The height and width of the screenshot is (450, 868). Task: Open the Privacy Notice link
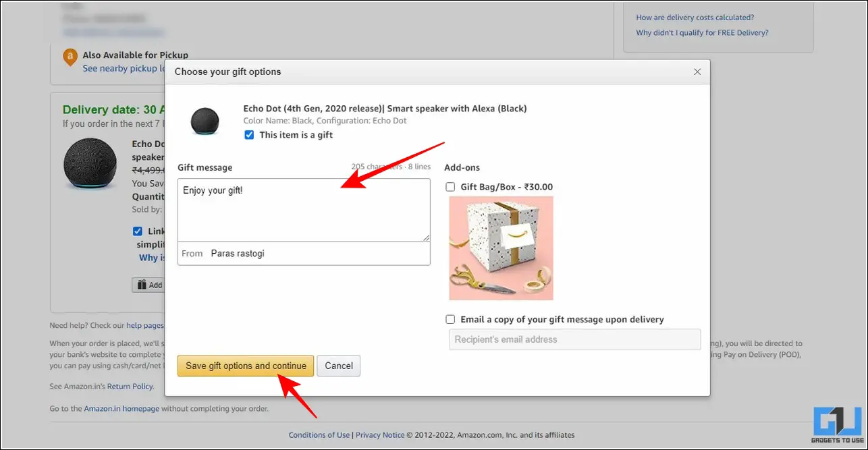pos(380,435)
